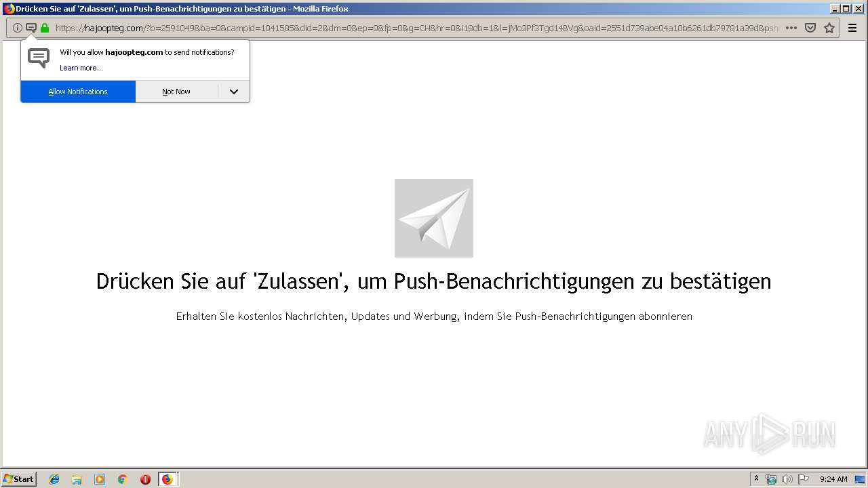Image resolution: width=868 pixels, height=488 pixels.
Task: Open Windows Explorer folder from taskbar
Action: click(x=77, y=479)
